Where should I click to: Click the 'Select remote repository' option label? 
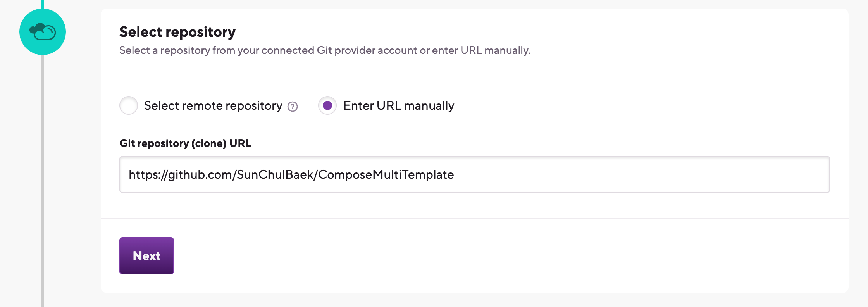(x=213, y=105)
